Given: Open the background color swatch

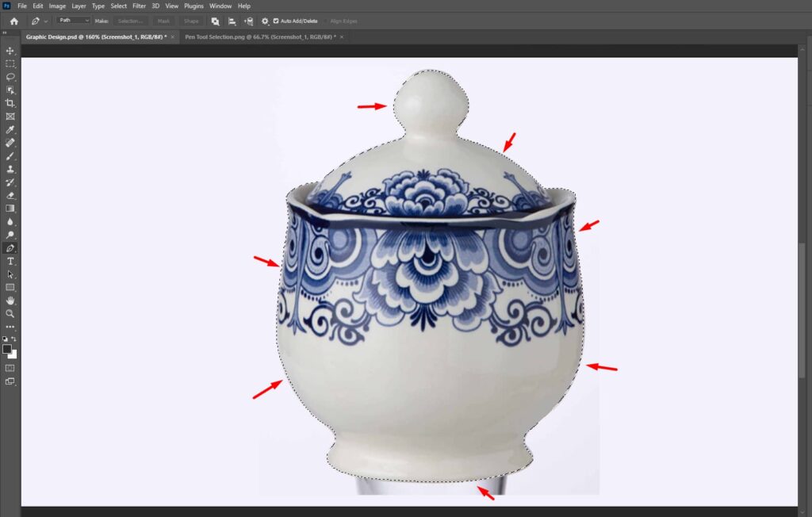Looking at the screenshot, I should [x=14, y=355].
